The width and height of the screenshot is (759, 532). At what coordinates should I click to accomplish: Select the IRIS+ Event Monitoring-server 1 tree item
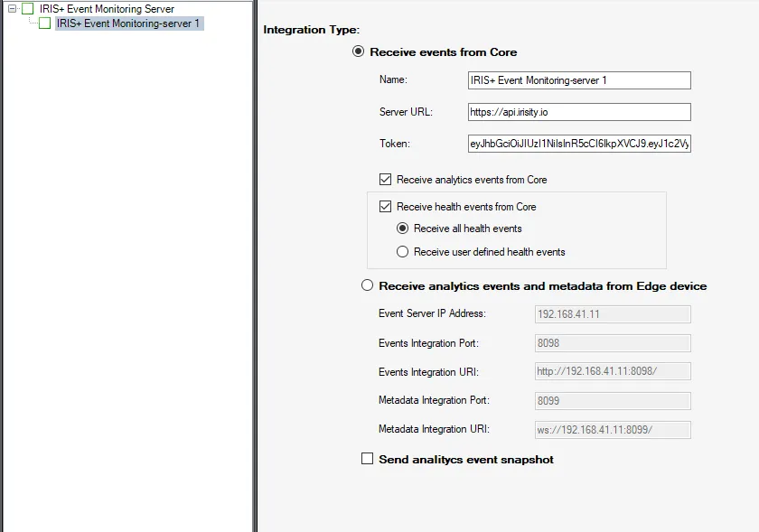pos(128,23)
